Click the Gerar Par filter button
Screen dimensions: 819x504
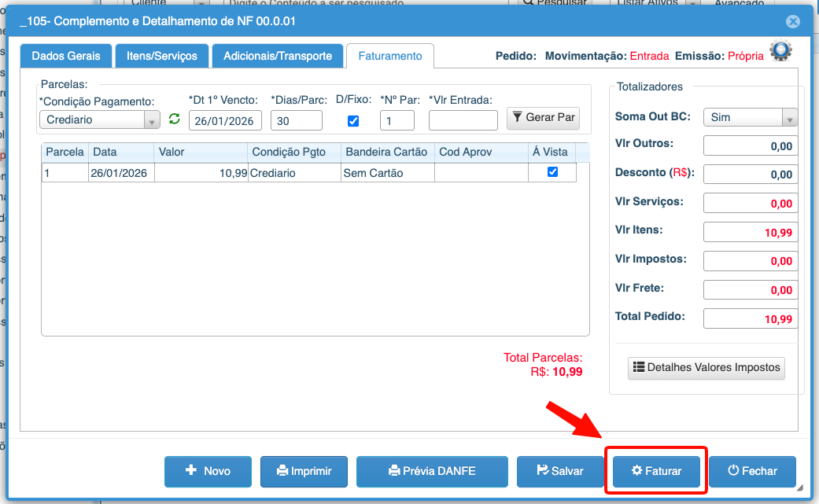[x=543, y=118]
